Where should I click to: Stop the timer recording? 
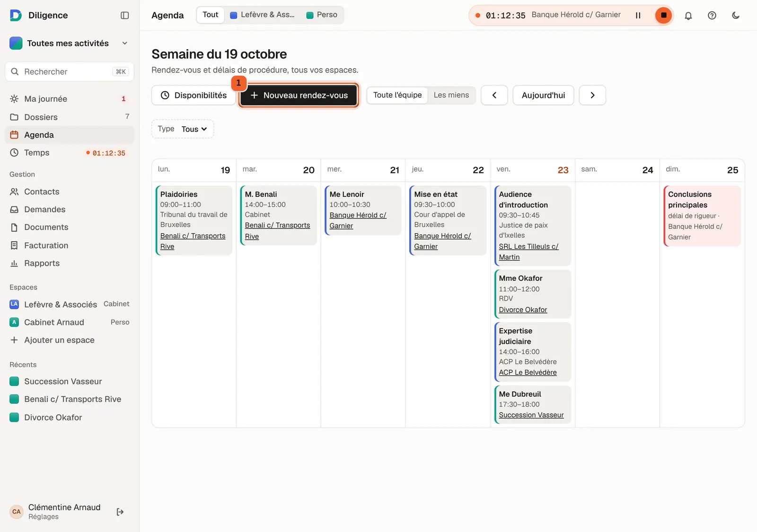click(x=663, y=15)
